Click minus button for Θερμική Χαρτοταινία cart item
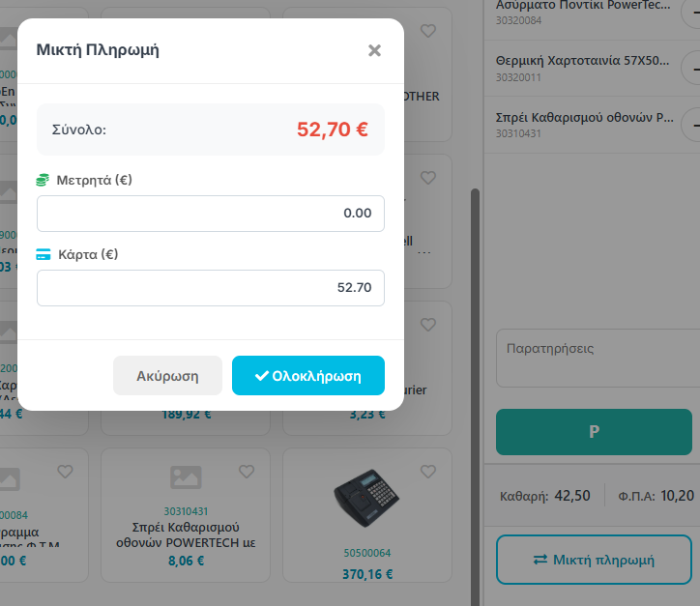The image size is (700, 606). click(693, 68)
